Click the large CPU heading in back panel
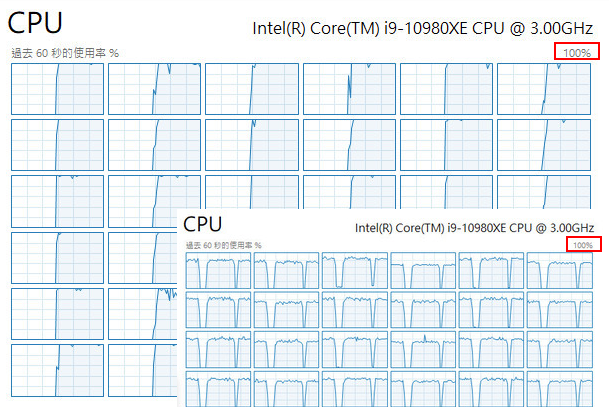Image resolution: width=609 pixels, height=407 pixels. 35,23
